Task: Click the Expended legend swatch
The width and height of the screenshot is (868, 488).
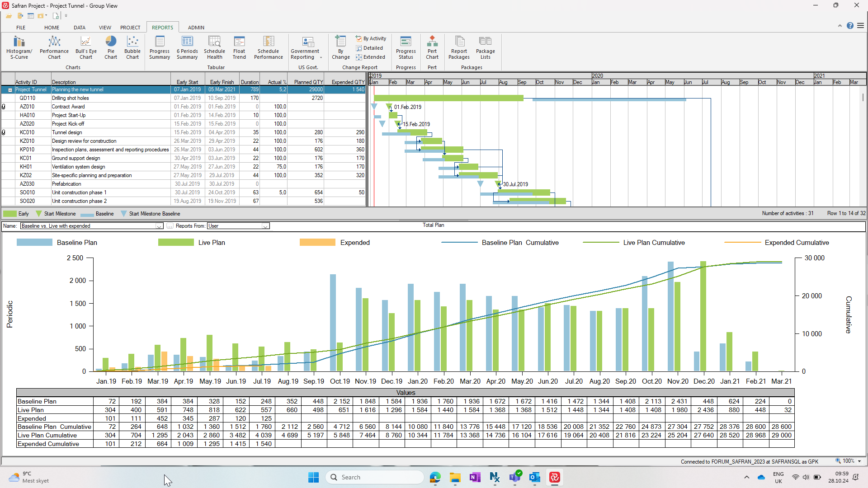Action: coord(317,243)
